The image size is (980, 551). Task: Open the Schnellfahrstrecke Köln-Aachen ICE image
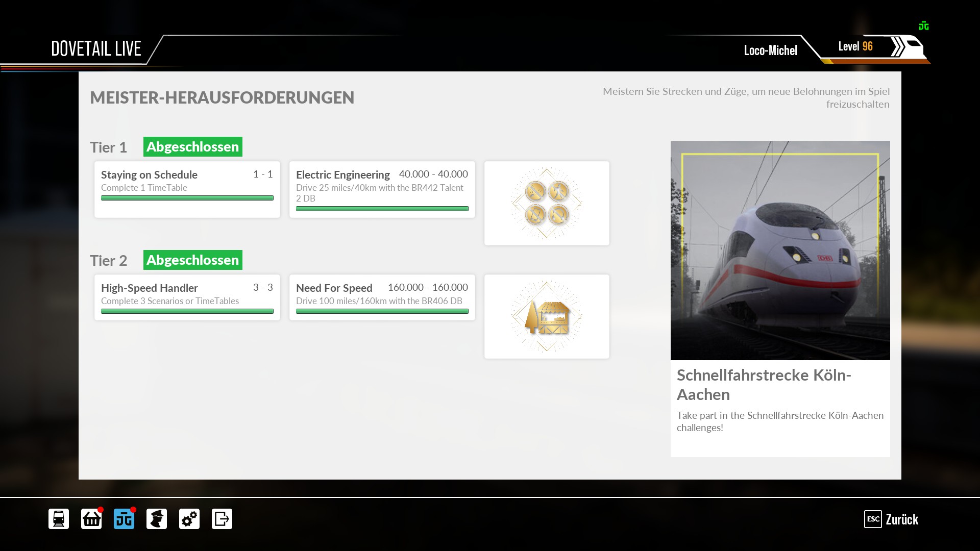pyautogui.click(x=780, y=250)
